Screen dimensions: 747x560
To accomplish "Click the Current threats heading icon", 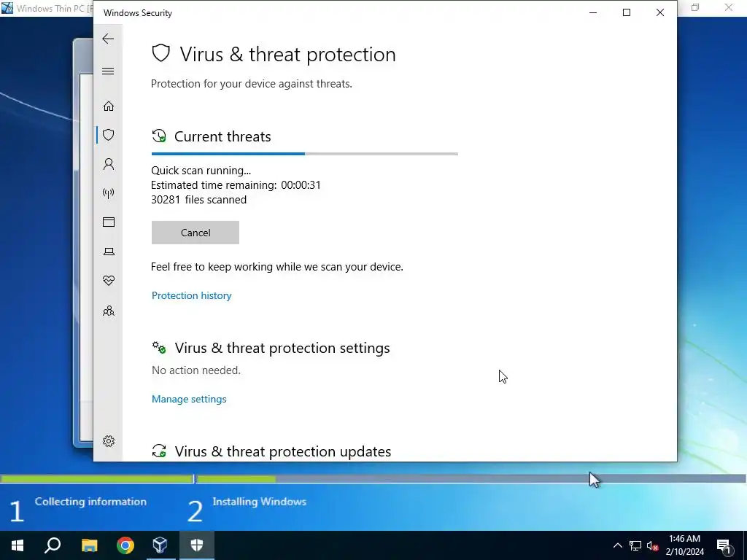I will (159, 136).
